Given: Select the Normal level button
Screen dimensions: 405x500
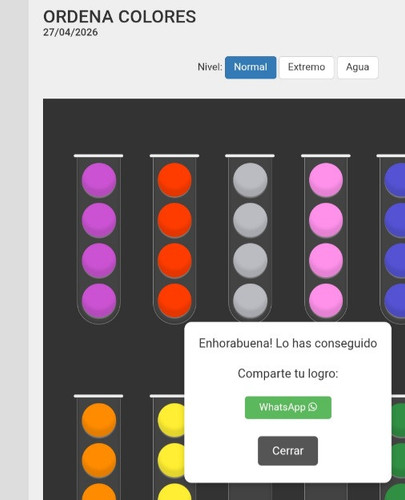Looking at the screenshot, I should [250, 67].
